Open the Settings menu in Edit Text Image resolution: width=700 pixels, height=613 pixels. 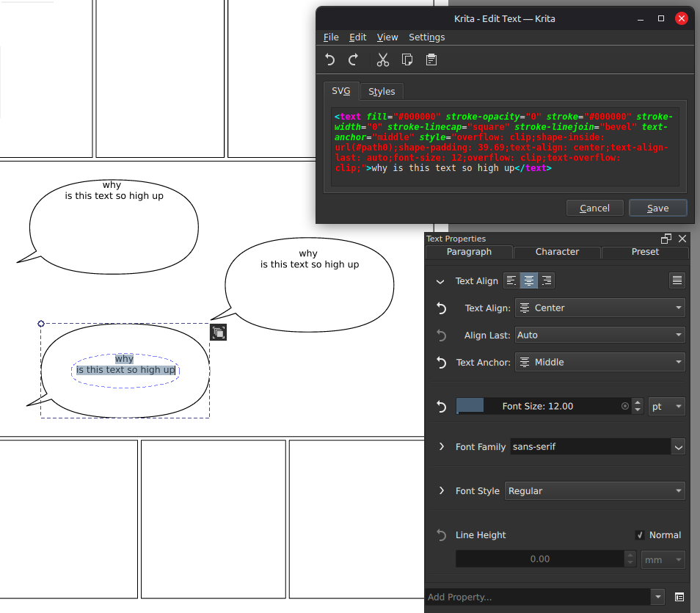426,37
